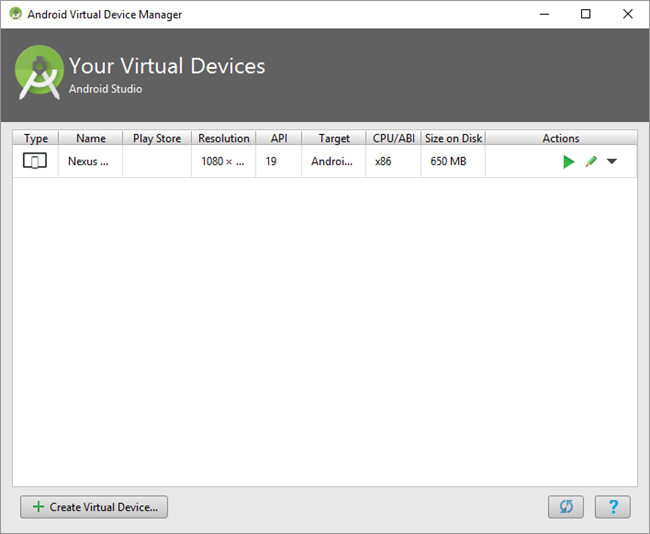Sort by the Target column header
This screenshot has width=650, height=534.
(x=334, y=138)
